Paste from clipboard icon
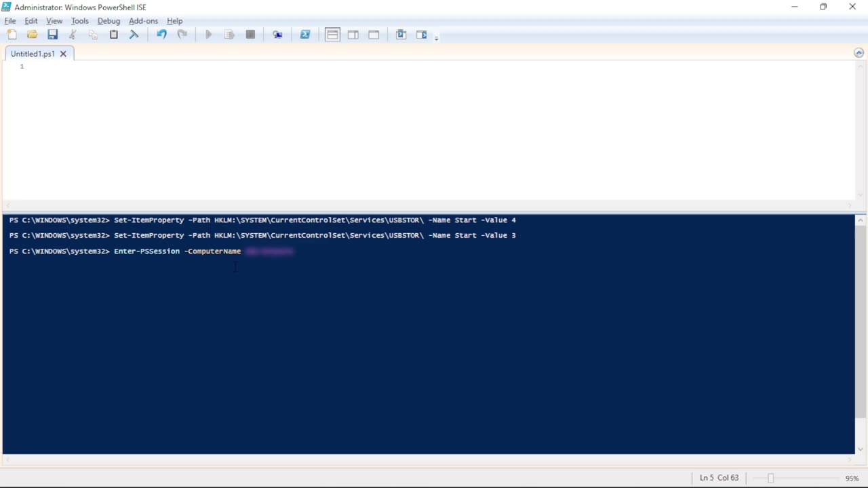Viewport: 868px width, 488px height. point(113,35)
